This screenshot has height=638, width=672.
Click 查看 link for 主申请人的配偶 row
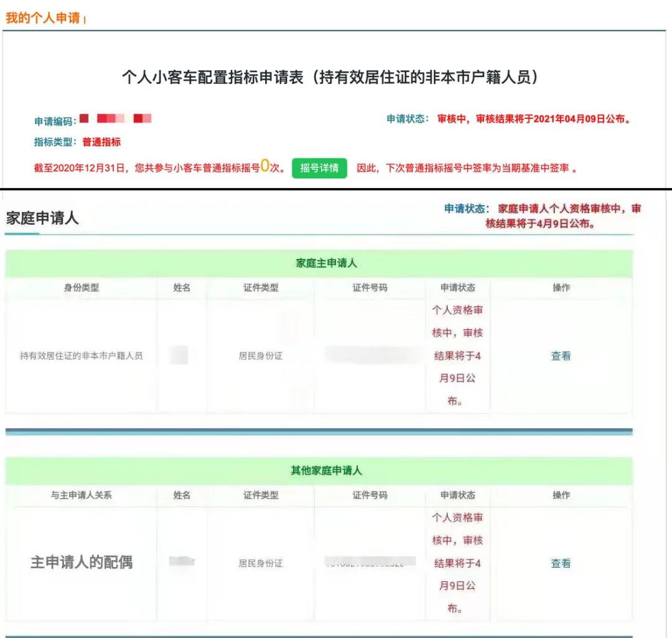click(x=561, y=563)
